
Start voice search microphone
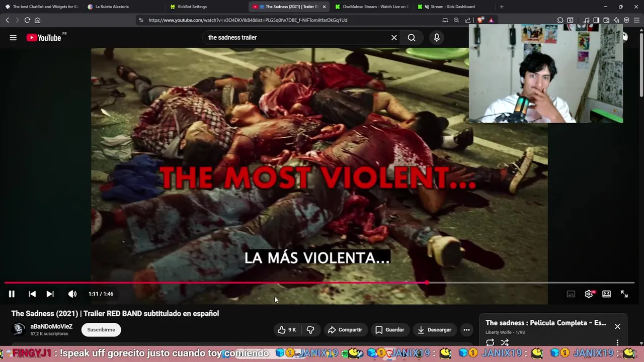437,38
